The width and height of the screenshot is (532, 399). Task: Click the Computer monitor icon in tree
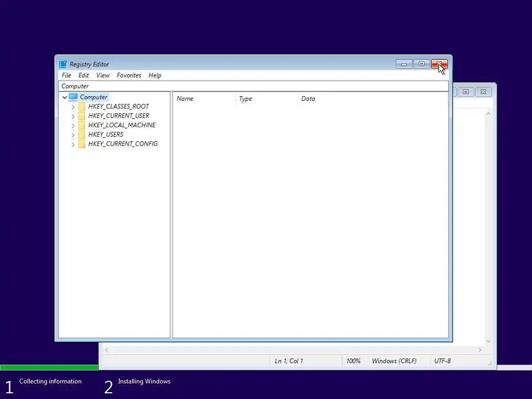[73, 97]
